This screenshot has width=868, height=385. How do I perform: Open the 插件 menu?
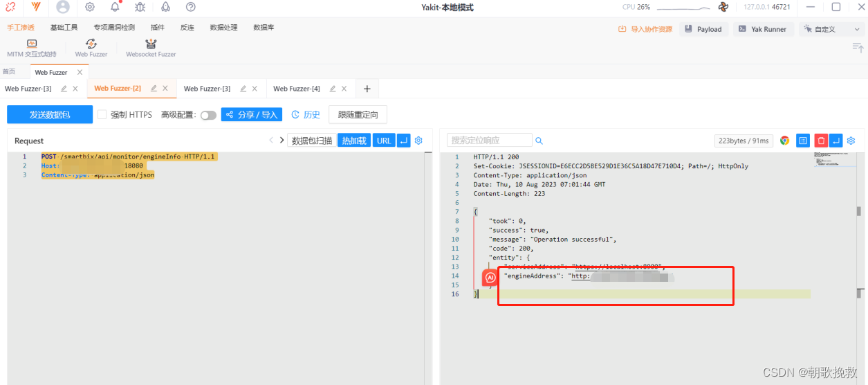(158, 28)
